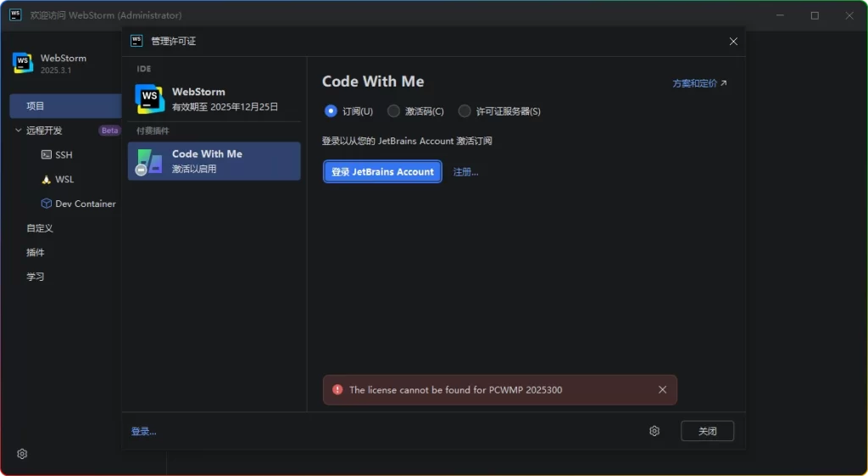The width and height of the screenshot is (868, 476).
Task: Select Code With Me paid plugin entry
Action: tap(214, 161)
